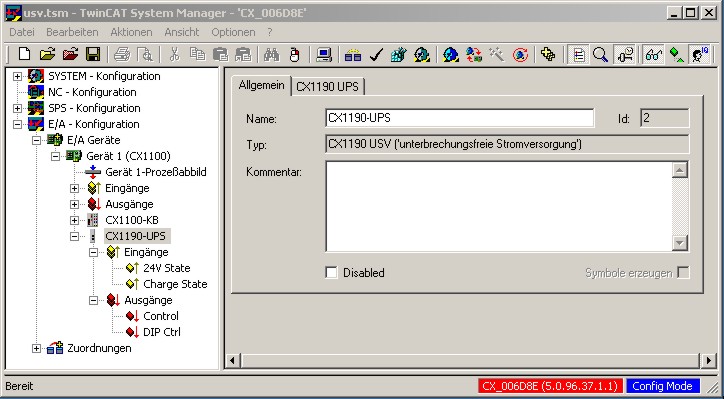
Task: Open the Datei menu
Action: tap(22, 32)
